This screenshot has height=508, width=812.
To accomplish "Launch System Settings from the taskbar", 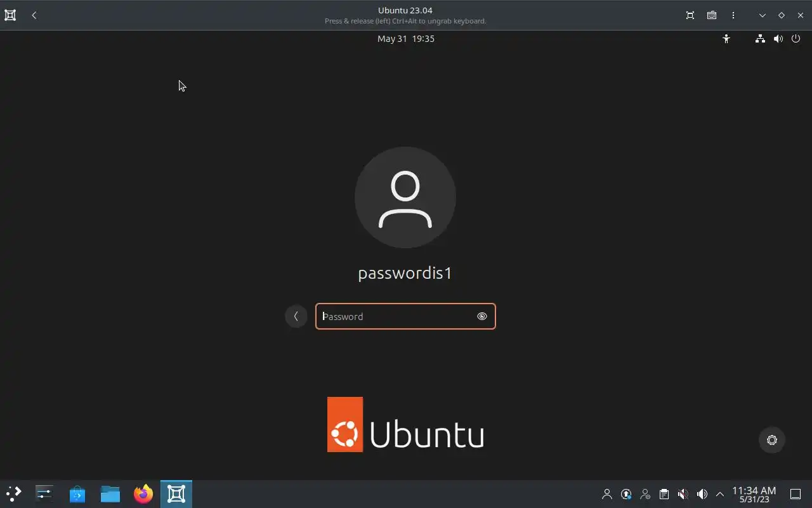I will (44, 493).
